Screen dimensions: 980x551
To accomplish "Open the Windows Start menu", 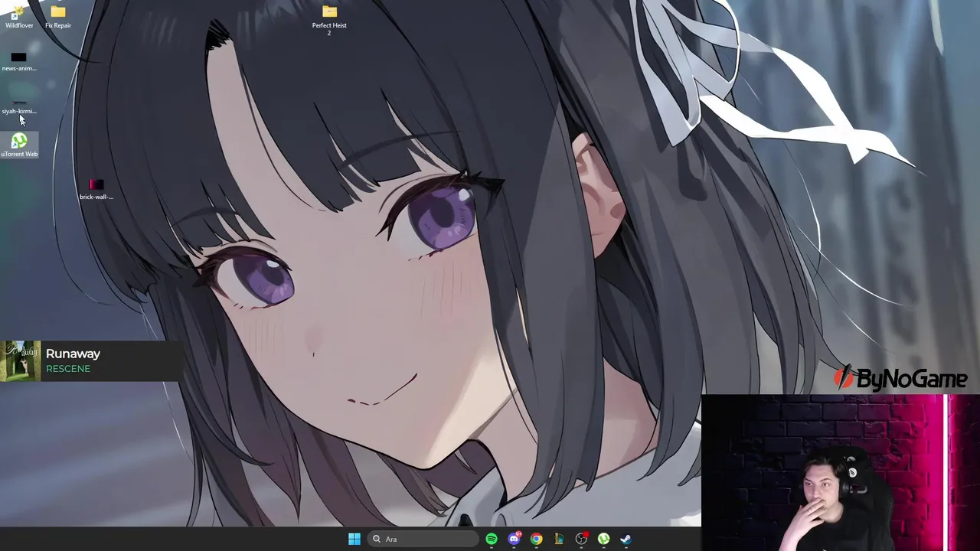I will point(354,539).
